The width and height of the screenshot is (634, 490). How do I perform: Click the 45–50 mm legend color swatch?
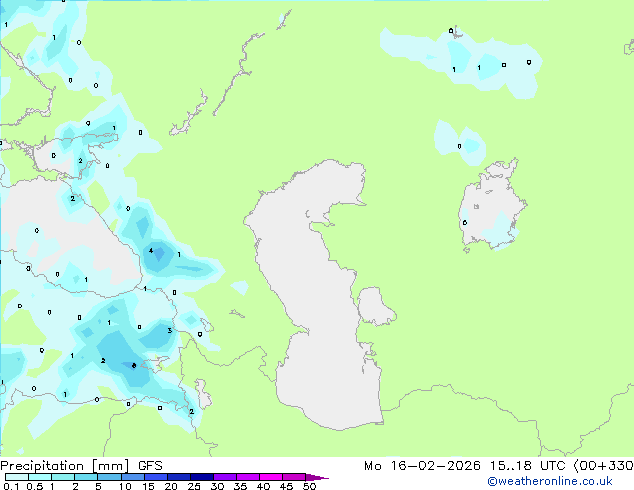coord(294,477)
